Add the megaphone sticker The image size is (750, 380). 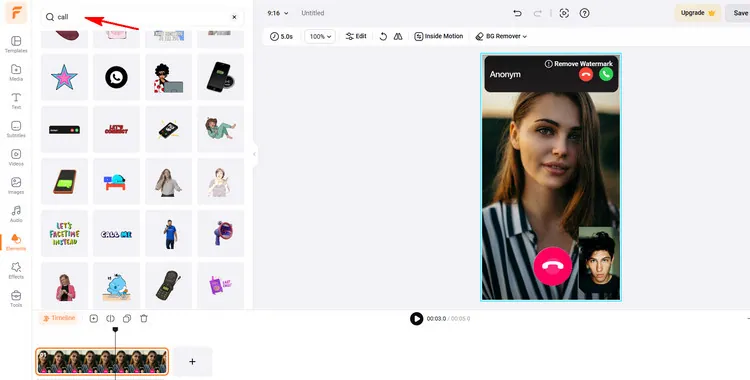221,234
